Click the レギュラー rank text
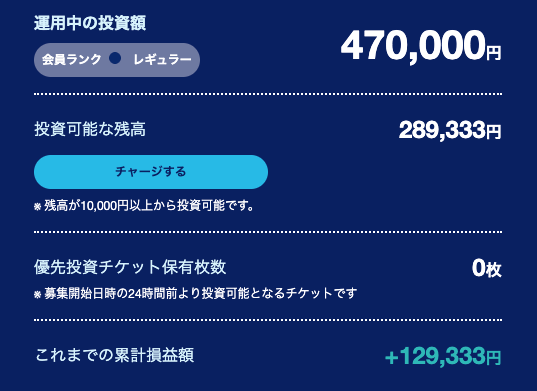 (163, 60)
